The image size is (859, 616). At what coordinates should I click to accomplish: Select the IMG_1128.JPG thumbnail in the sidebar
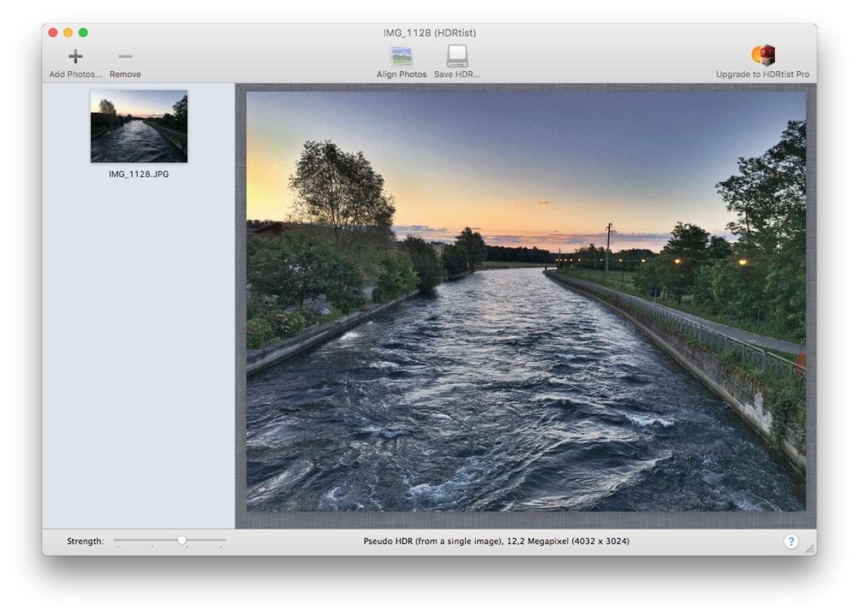click(139, 127)
